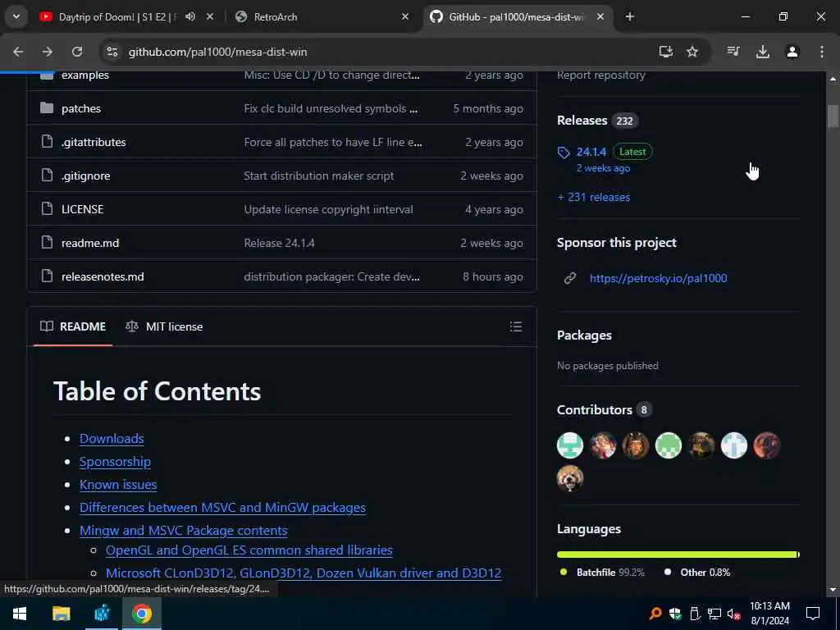Open the orange magnifier tray icon

pos(655,614)
